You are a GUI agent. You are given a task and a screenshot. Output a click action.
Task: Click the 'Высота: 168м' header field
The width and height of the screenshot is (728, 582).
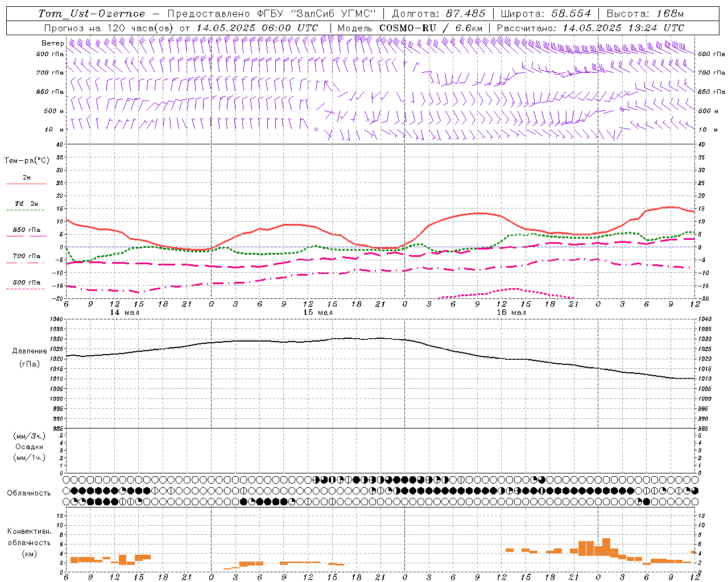click(x=645, y=14)
